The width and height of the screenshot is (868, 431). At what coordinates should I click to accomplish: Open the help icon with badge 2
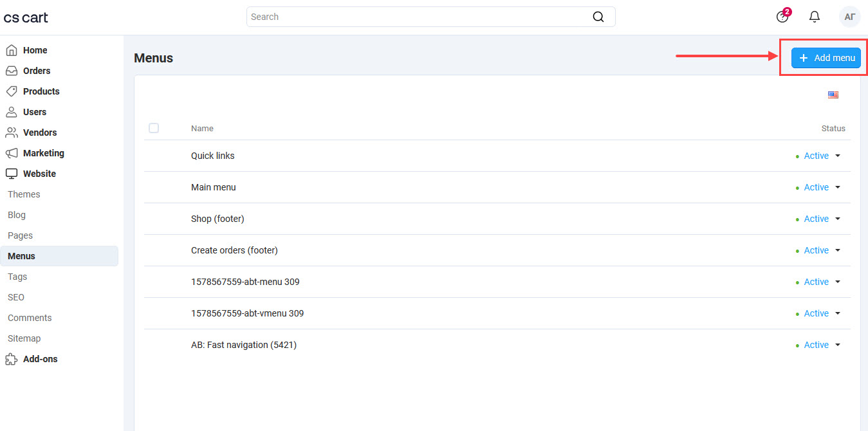(x=783, y=16)
